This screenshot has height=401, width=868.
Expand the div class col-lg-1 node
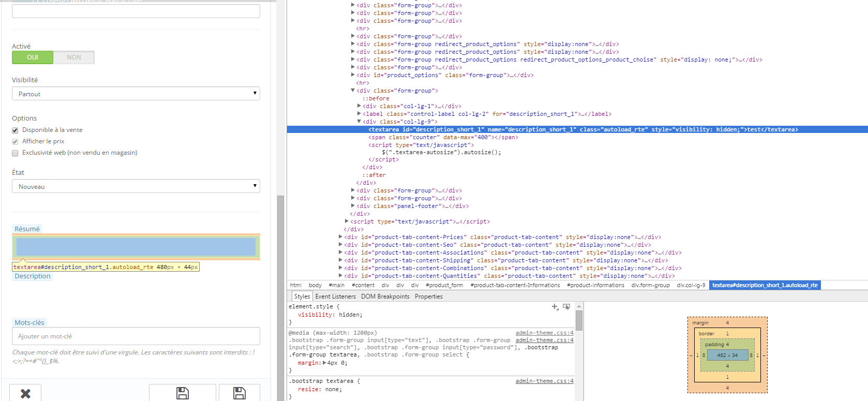[x=359, y=106]
